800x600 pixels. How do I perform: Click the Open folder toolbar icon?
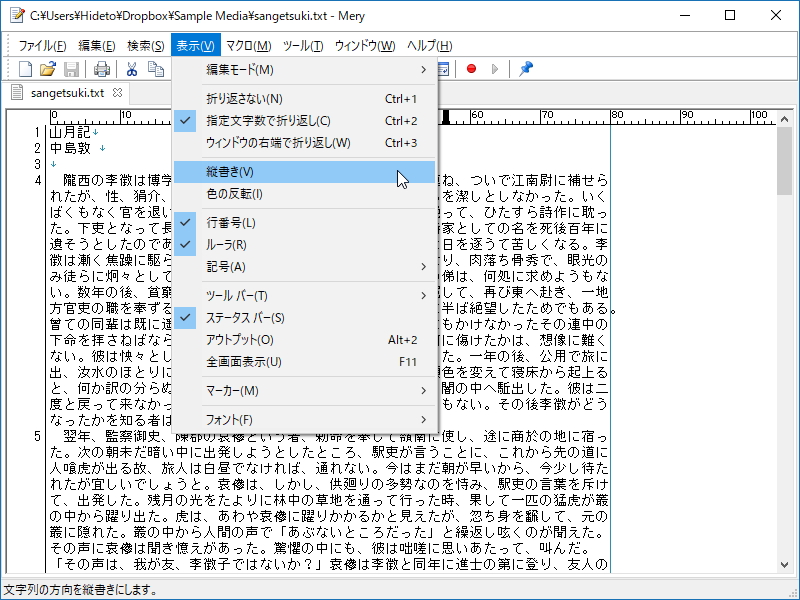click(x=48, y=69)
